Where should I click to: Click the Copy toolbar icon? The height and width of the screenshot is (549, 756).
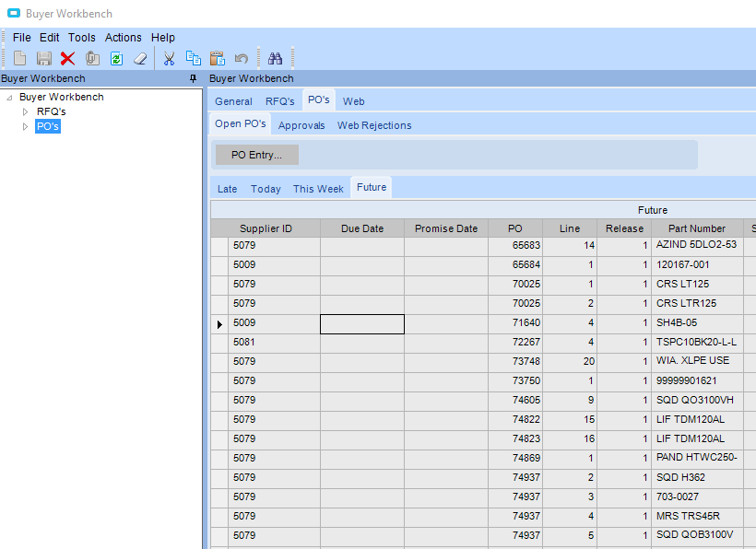tap(194, 58)
